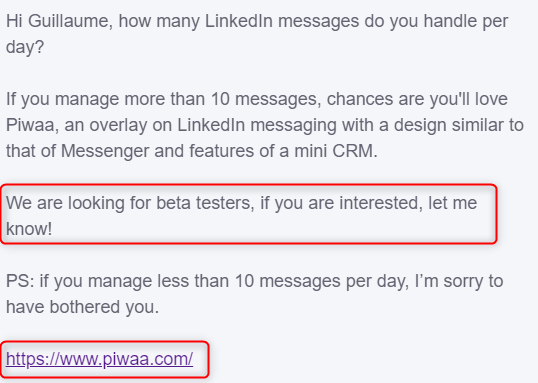
Task: Click "10" in "less than 10 messages"
Action: click(244, 281)
